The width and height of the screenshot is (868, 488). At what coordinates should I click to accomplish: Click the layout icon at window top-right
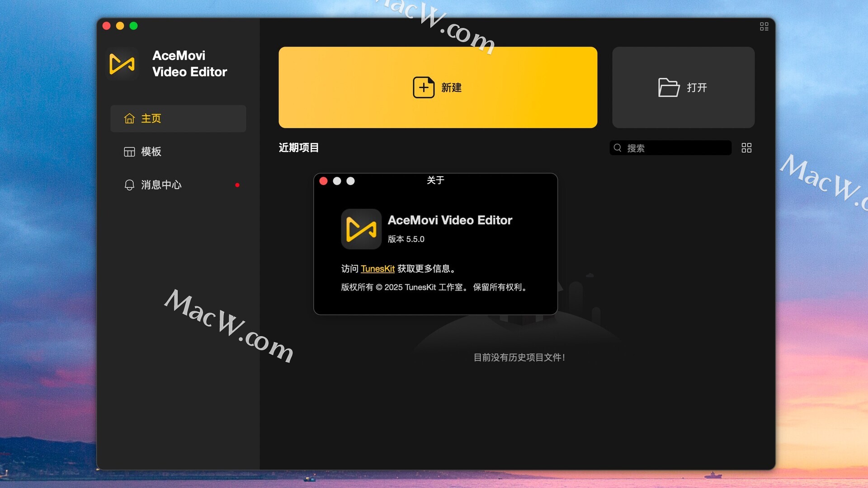click(x=764, y=27)
